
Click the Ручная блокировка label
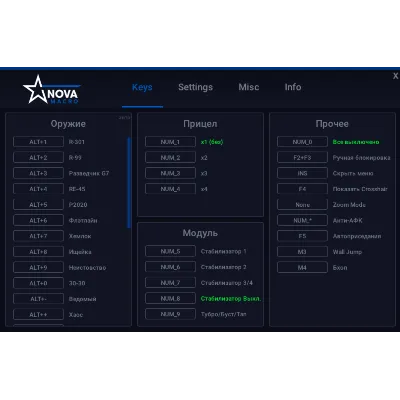click(x=361, y=157)
